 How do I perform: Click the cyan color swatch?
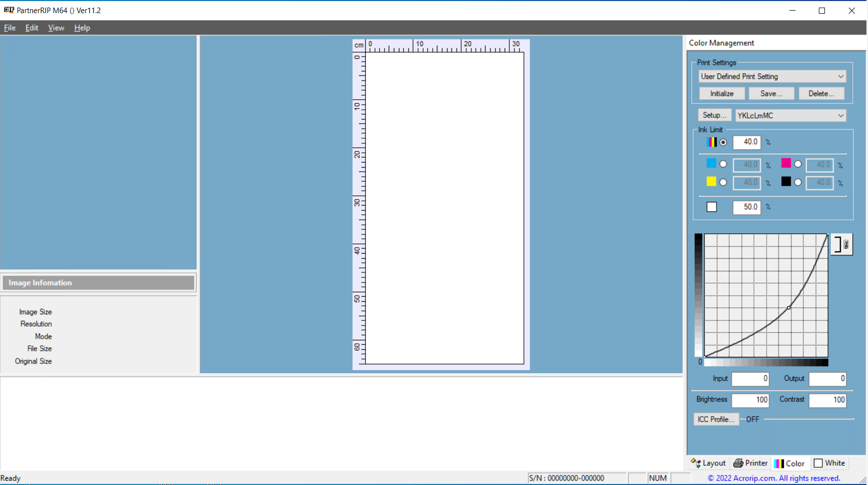pos(711,163)
